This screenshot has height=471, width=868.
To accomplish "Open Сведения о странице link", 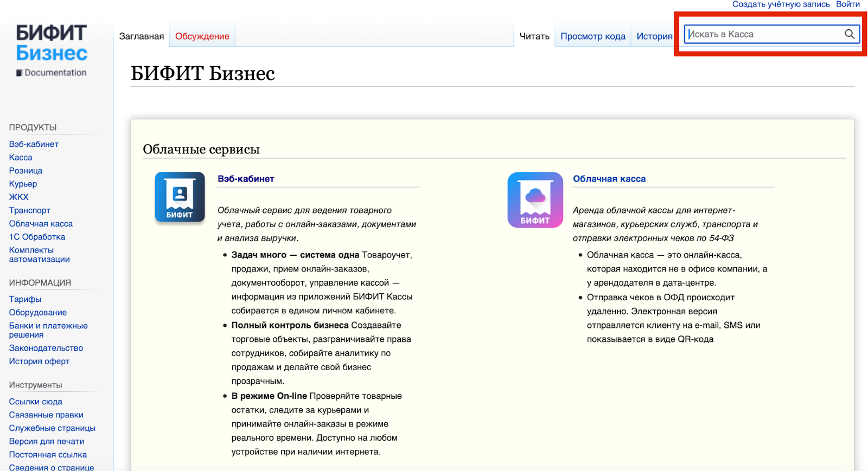I will (52, 467).
